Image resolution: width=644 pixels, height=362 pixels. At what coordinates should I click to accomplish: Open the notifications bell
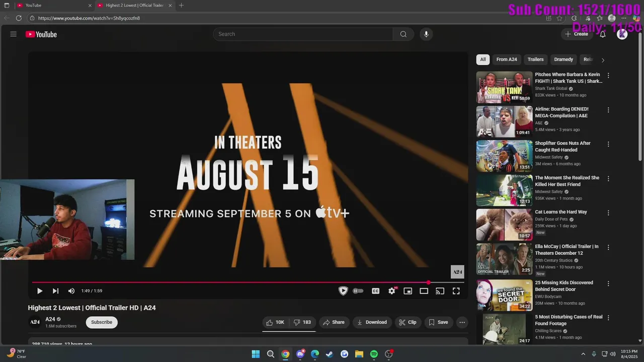pyautogui.click(x=603, y=34)
